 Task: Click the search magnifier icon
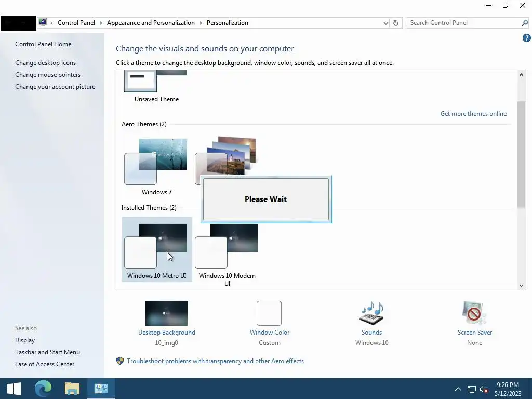pyautogui.click(x=524, y=23)
